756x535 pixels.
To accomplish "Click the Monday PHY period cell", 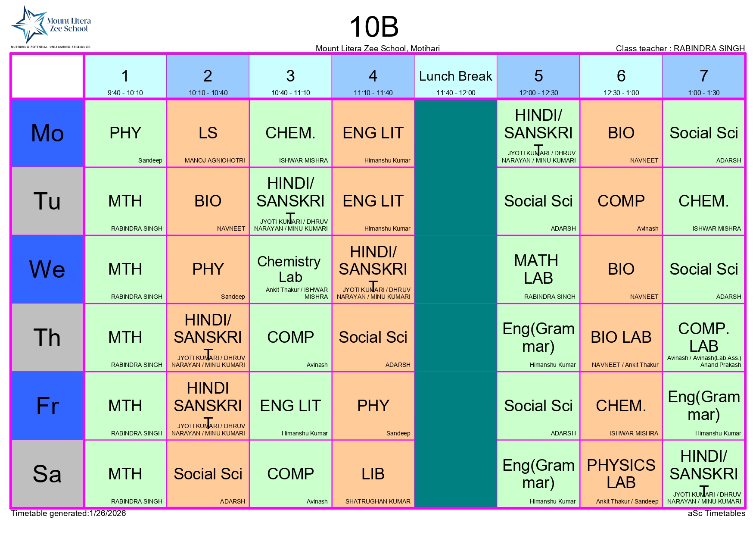I will coord(125,133).
